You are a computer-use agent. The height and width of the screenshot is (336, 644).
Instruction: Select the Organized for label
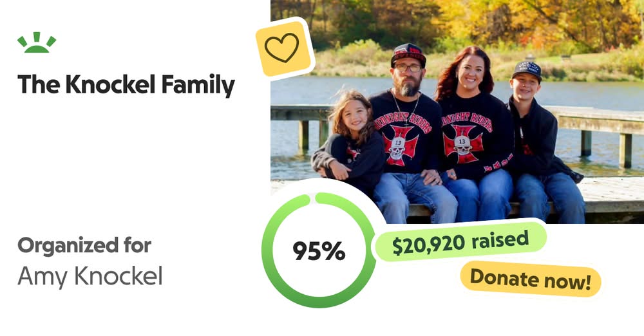point(84,246)
